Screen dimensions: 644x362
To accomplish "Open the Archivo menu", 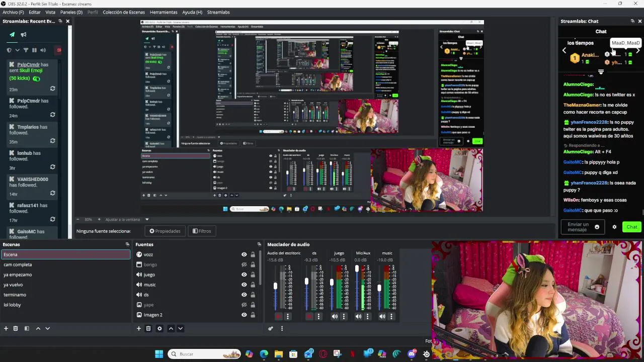I will coord(13,12).
